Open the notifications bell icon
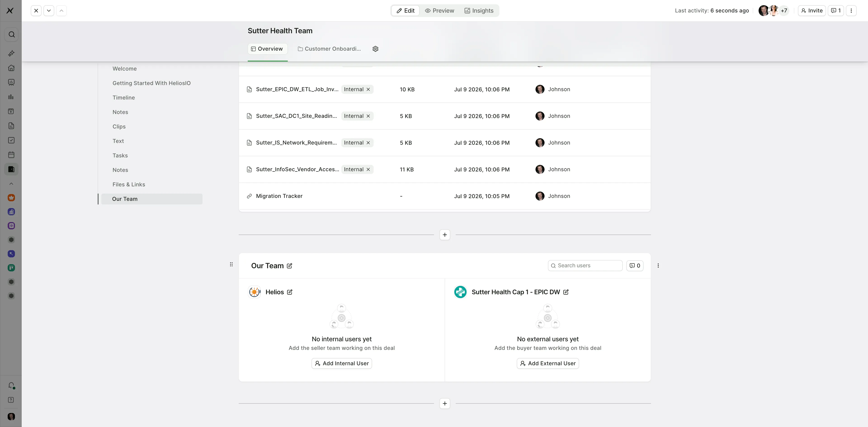Screen dimensions: 868x427 [12, 385]
